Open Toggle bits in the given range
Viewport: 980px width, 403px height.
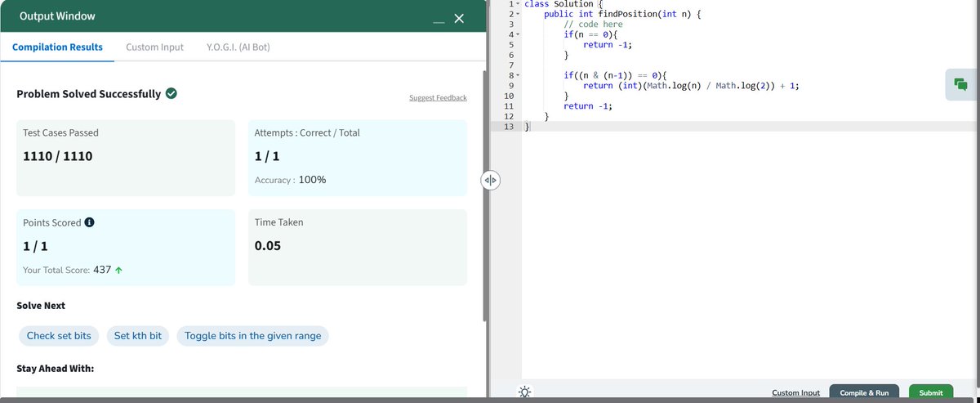[x=253, y=336]
